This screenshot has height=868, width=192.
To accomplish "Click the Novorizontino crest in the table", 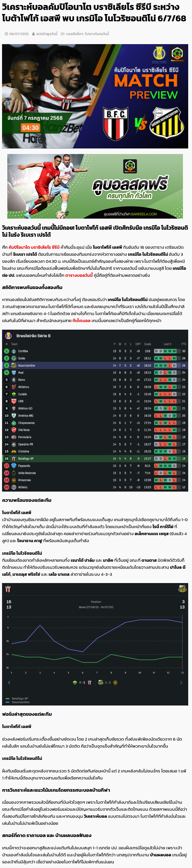I will 14,365.
